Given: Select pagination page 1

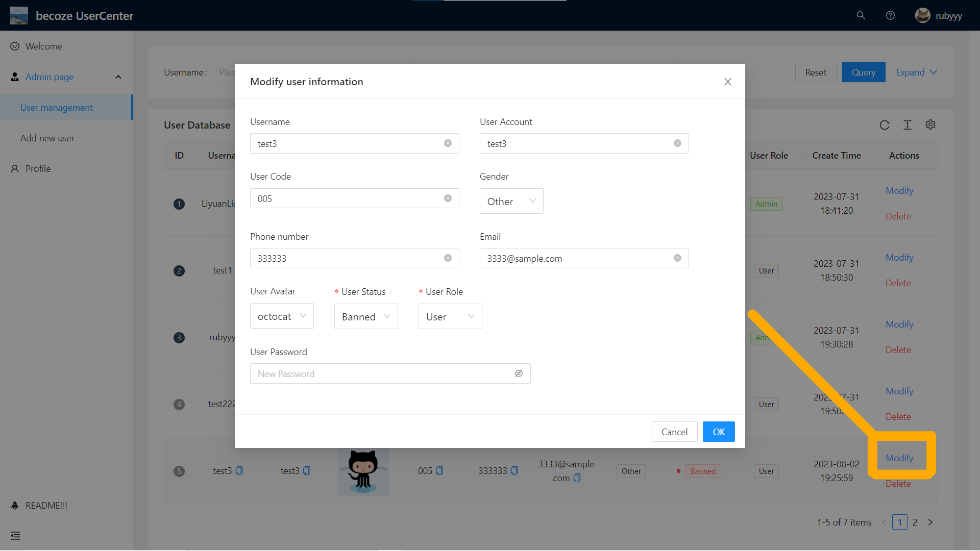Looking at the screenshot, I should 899,522.
